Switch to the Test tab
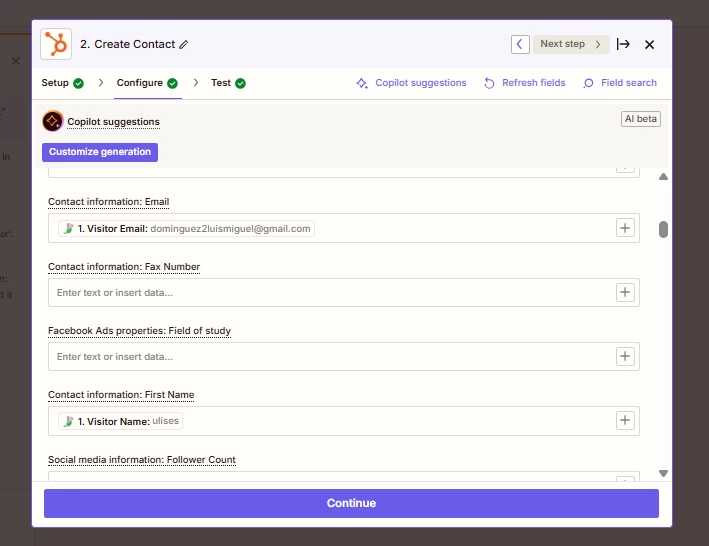 click(228, 83)
